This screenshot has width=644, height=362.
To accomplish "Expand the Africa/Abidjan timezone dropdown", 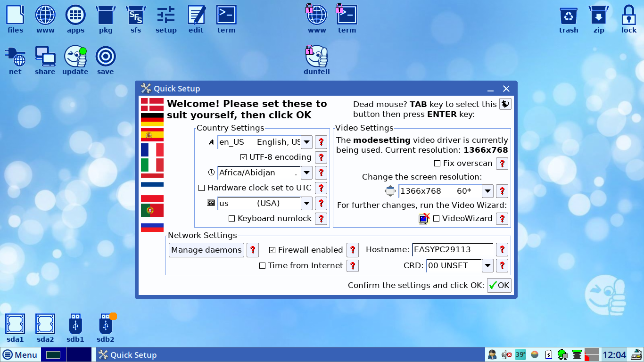I will (306, 173).
